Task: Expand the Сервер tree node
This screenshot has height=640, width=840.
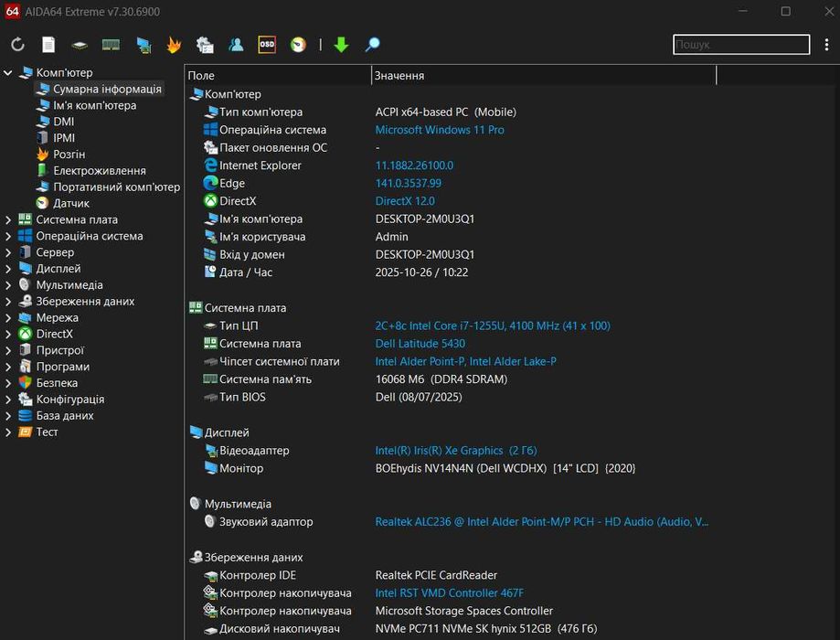Action: pyautogui.click(x=7, y=252)
